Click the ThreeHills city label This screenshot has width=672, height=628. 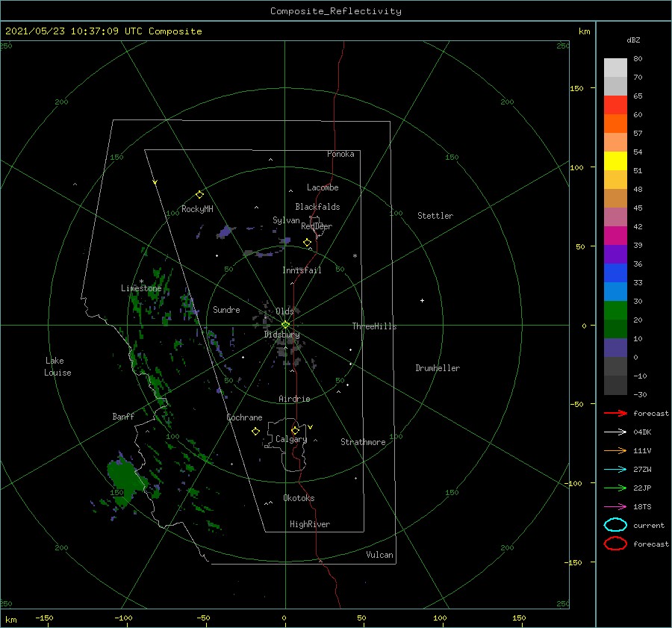pyautogui.click(x=374, y=326)
